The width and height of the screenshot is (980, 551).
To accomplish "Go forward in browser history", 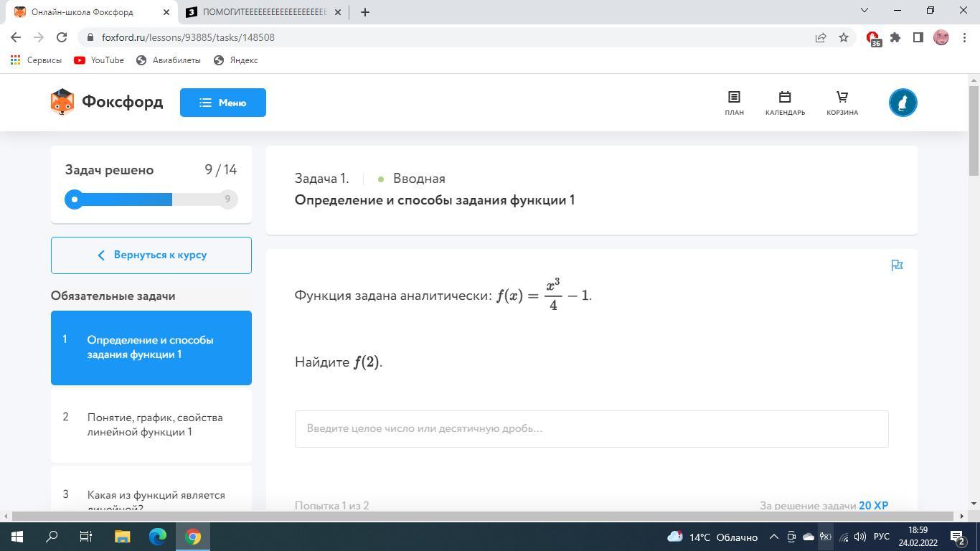I will click(39, 37).
